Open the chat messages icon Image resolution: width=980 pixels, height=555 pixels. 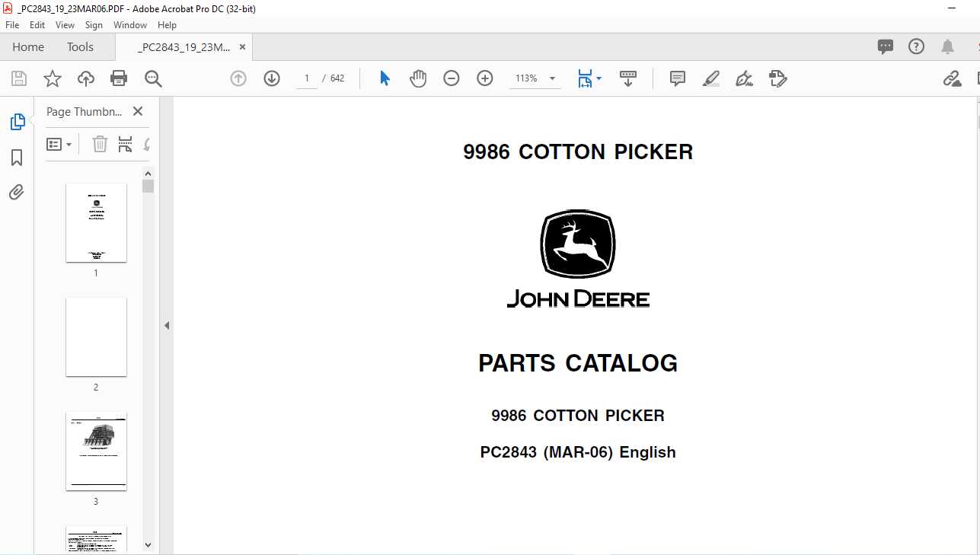click(x=886, y=46)
